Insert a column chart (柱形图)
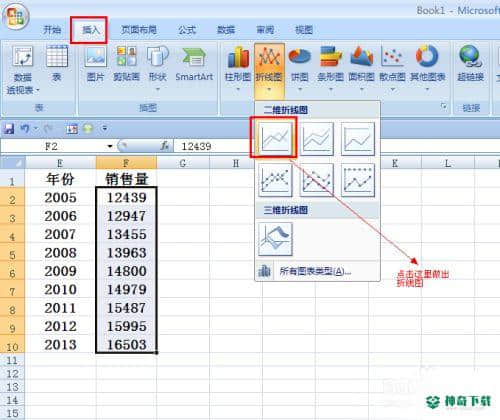500x420 pixels. pos(238,68)
